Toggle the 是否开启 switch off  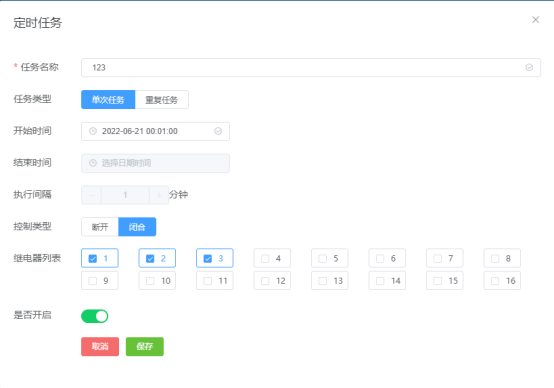(x=95, y=316)
